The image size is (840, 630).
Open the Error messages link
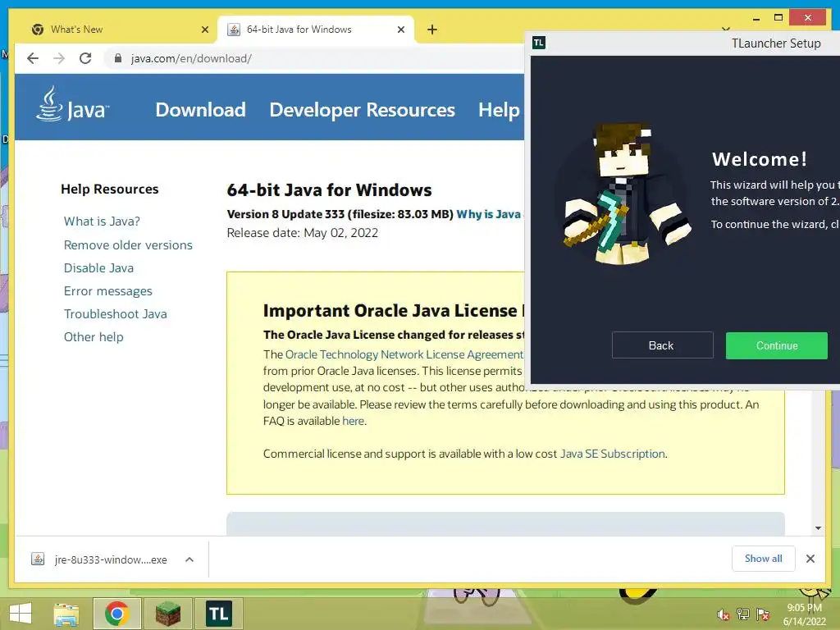107,291
